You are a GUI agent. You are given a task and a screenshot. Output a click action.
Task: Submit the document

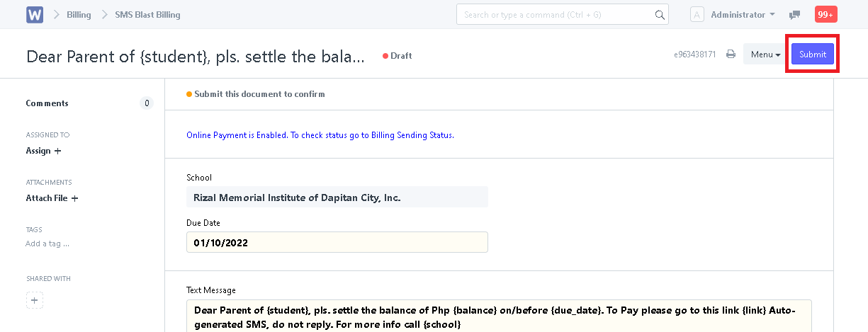[813, 55]
